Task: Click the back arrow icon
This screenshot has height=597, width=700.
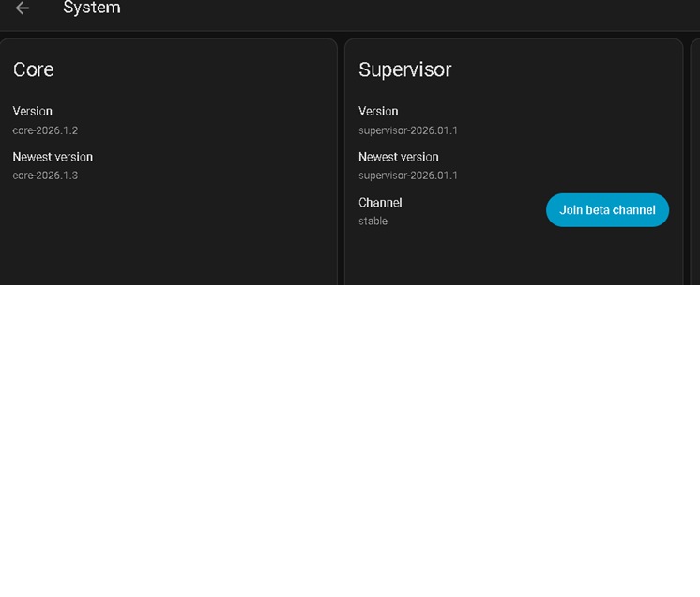Action: click(x=23, y=8)
